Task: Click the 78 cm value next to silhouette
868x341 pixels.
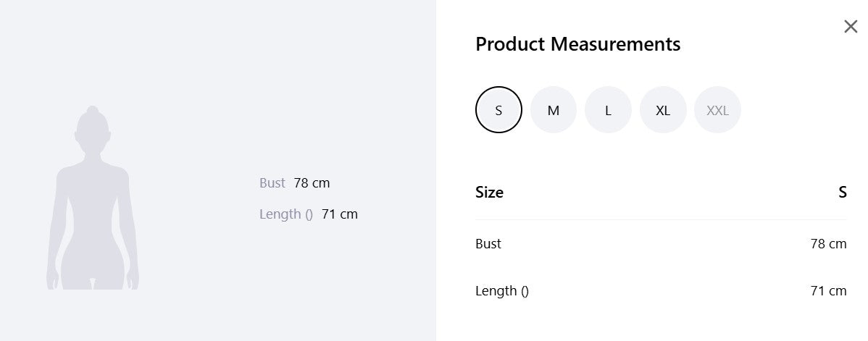Action: (312, 182)
